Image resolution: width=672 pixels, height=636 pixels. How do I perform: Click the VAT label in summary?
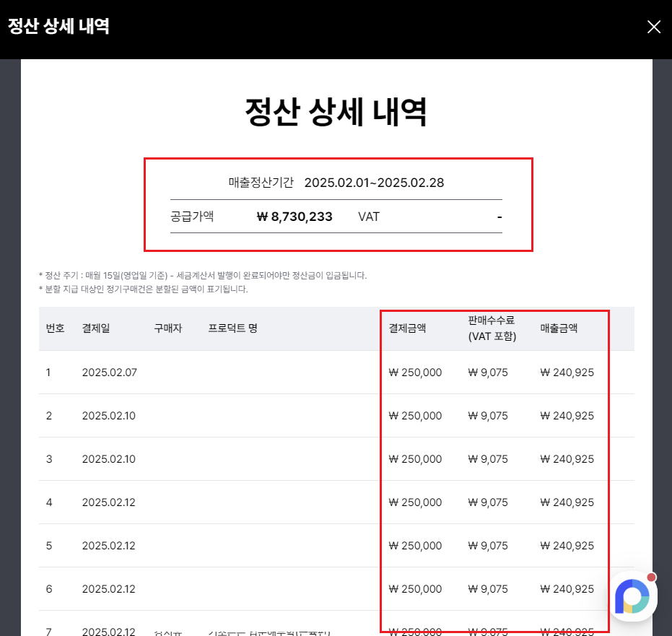click(x=369, y=217)
